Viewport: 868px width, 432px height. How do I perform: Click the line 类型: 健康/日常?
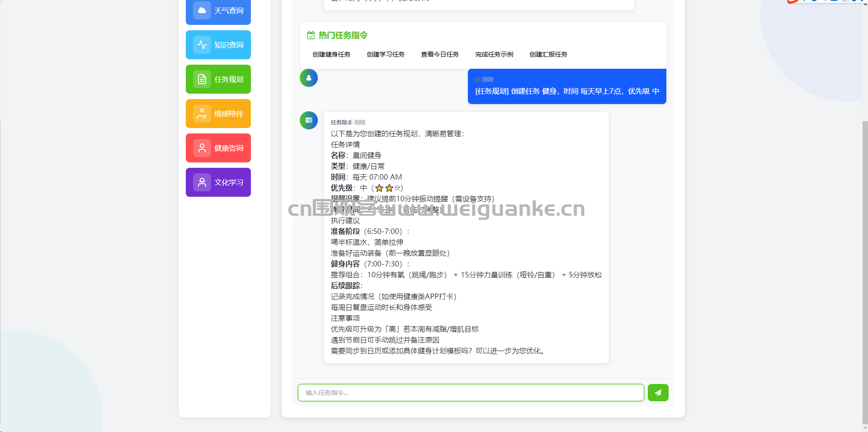(358, 166)
